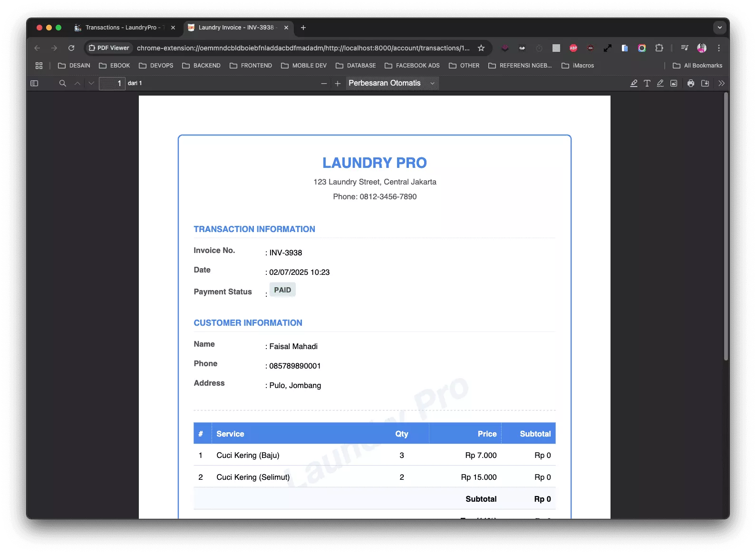Click the page number input field

(x=112, y=83)
